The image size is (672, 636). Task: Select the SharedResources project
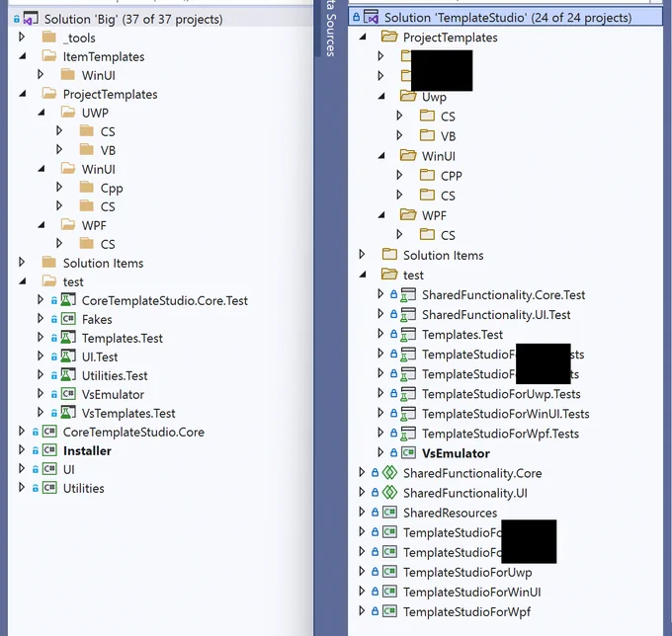click(450, 513)
